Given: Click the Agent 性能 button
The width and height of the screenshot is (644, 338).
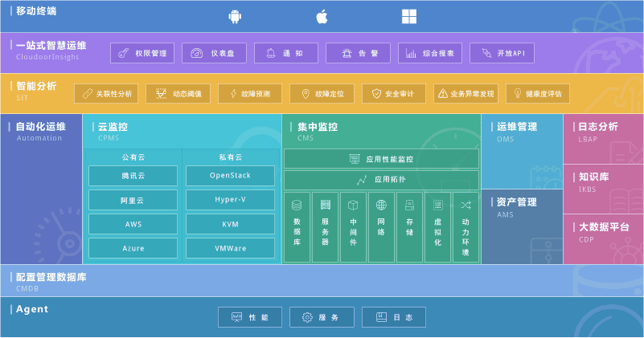Looking at the screenshot, I should 250,317.
